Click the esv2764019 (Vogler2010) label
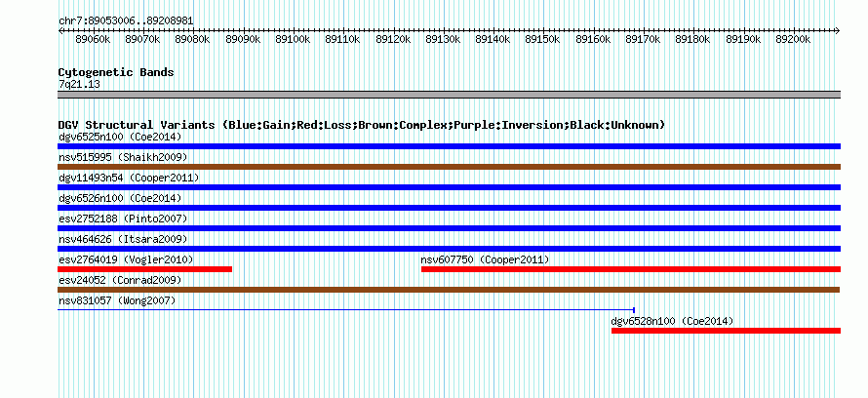Screen dimensions: 868x398 [x=126, y=259]
